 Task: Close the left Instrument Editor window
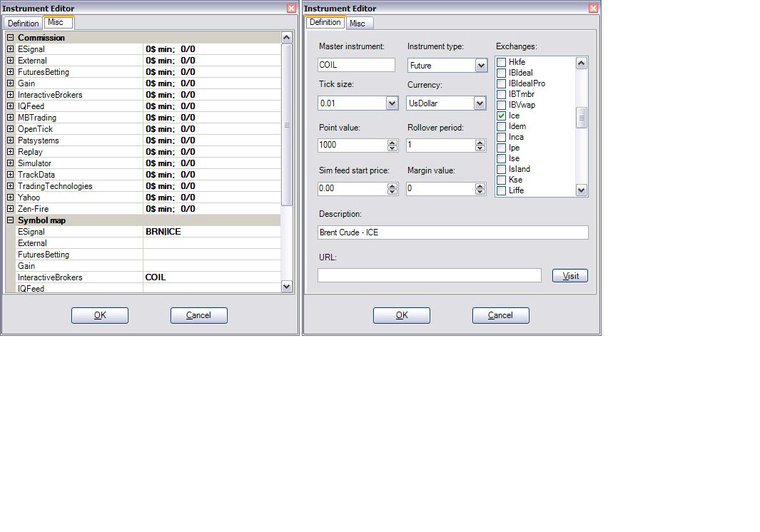click(291, 8)
